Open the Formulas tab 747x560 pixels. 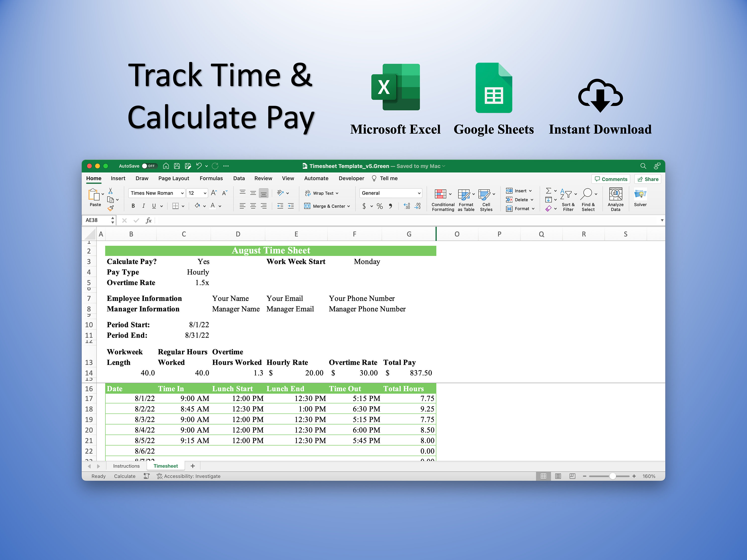pos(211,178)
